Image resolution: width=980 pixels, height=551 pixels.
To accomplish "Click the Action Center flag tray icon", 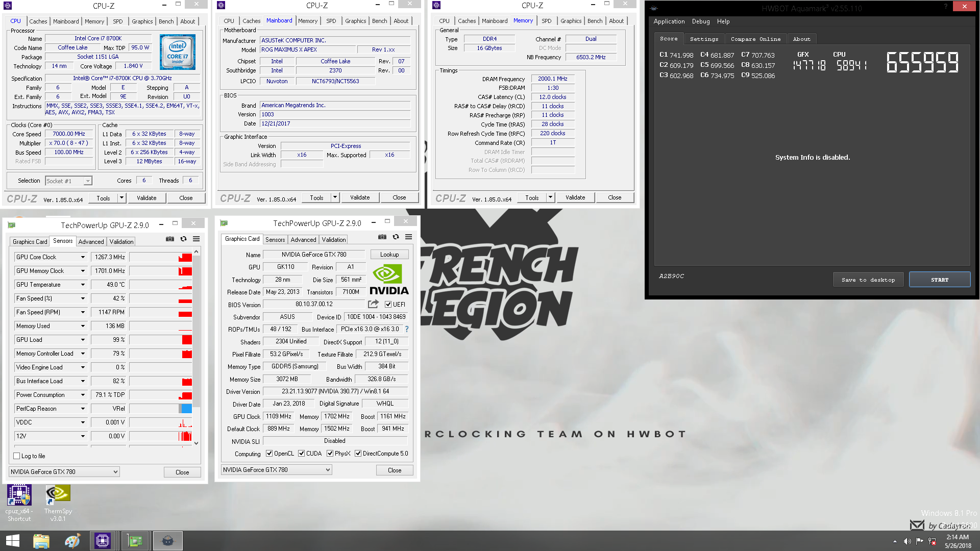I will [919, 541].
